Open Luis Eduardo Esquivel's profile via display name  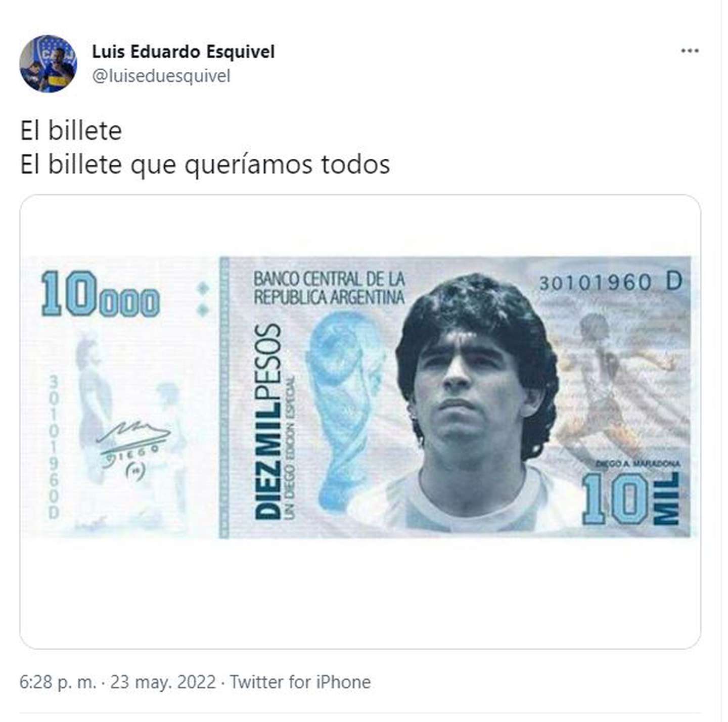[184, 51]
